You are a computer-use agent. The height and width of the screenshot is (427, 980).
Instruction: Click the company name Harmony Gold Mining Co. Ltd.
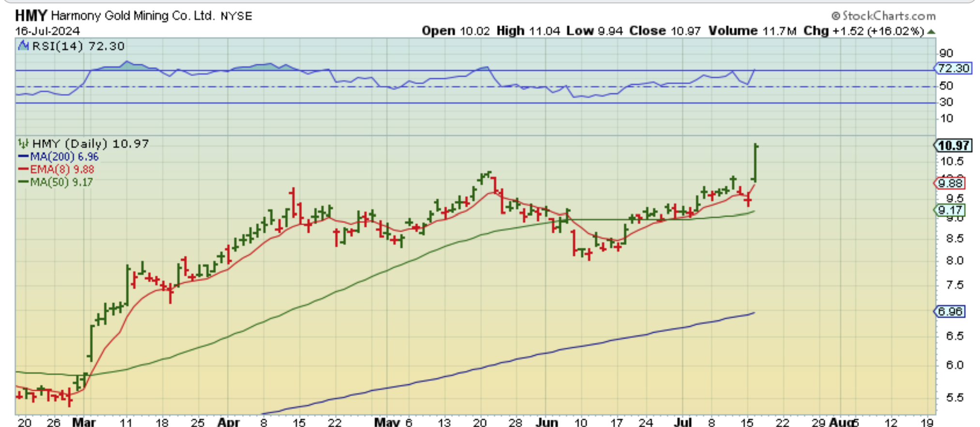point(133,16)
